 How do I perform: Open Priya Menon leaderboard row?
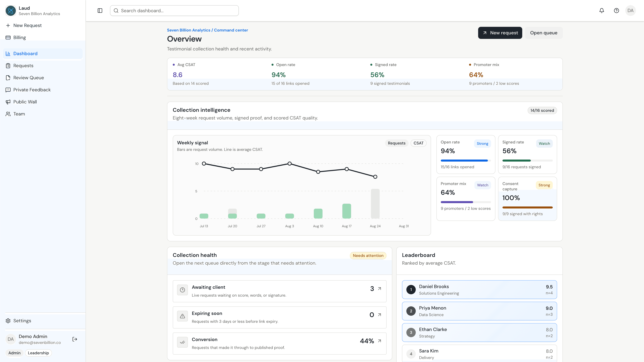pos(479,311)
